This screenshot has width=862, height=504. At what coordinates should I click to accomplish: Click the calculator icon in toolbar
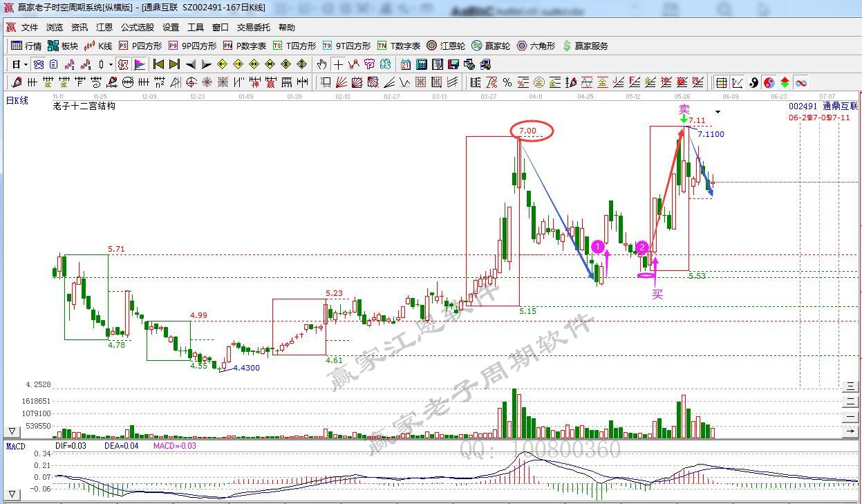pyautogui.click(x=421, y=64)
